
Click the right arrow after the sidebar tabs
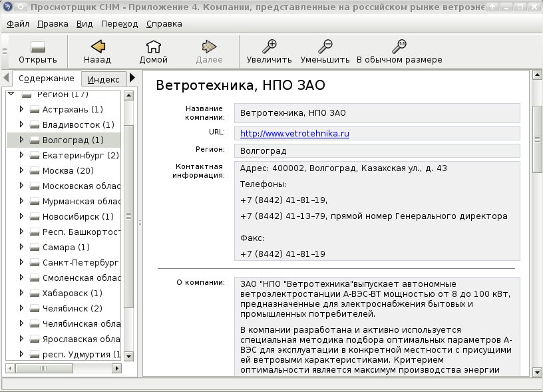click(x=132, y=78)
